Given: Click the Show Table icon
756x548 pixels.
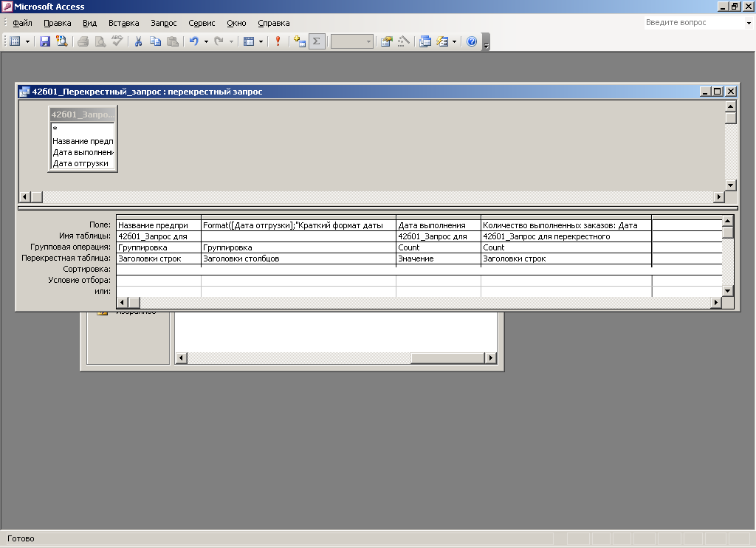Looking at the screenshot, I should coord(300,41).
